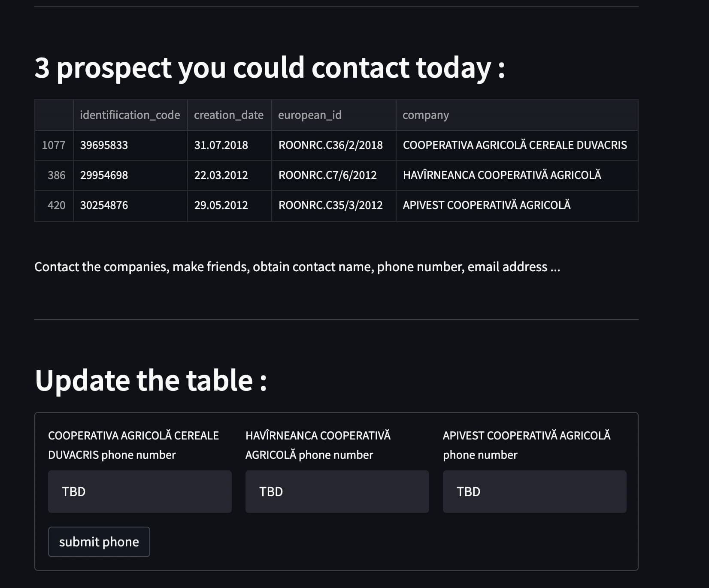Image resolution: width=709 pixels, height=588 pixels.
Task: Select the ROONRC.C35/3/2012 cell
Action: [330, 205]
